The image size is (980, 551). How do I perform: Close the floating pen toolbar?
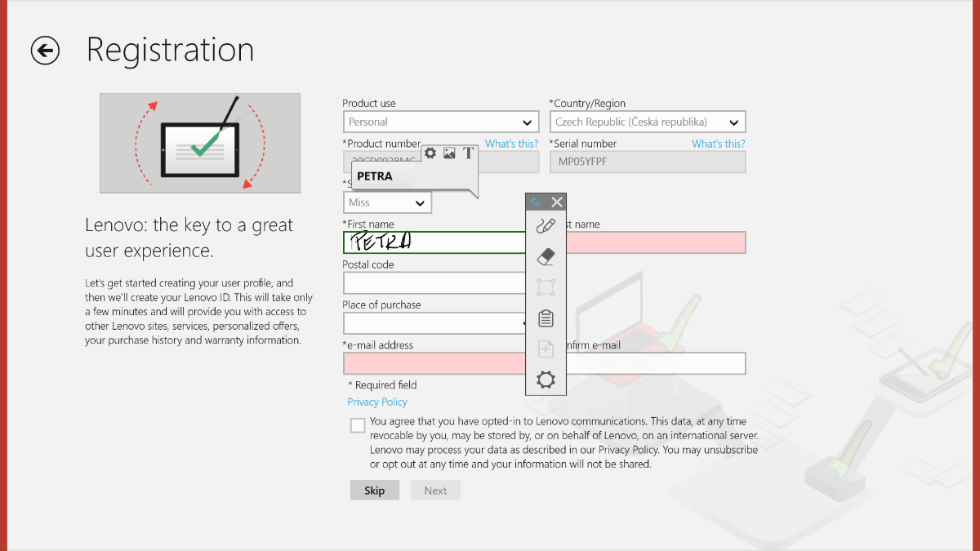pyautogui.click(x=557, y=202)
